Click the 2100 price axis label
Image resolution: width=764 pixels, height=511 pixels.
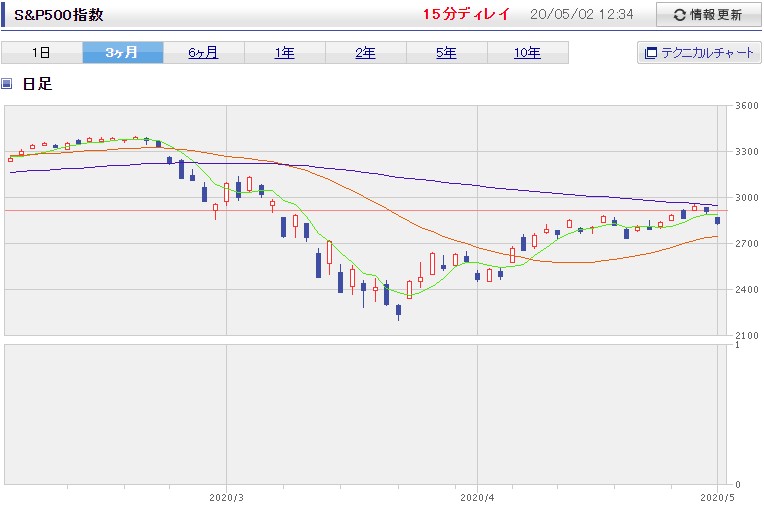pos(747,335)
